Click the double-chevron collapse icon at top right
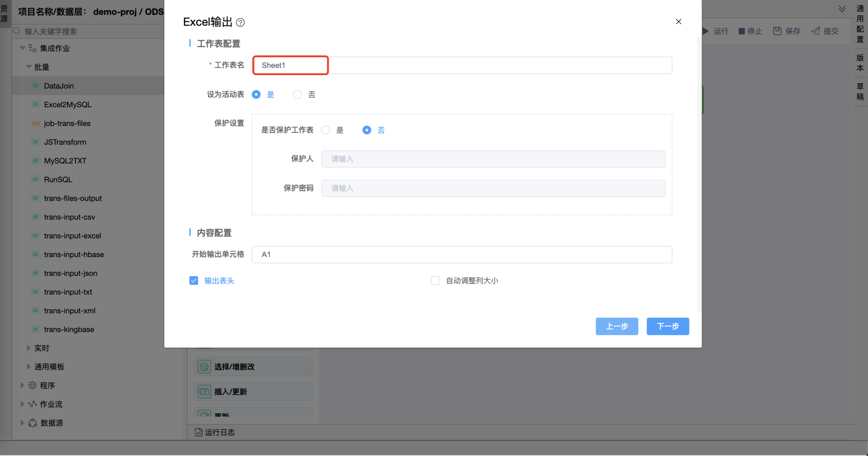 (842, 9)
